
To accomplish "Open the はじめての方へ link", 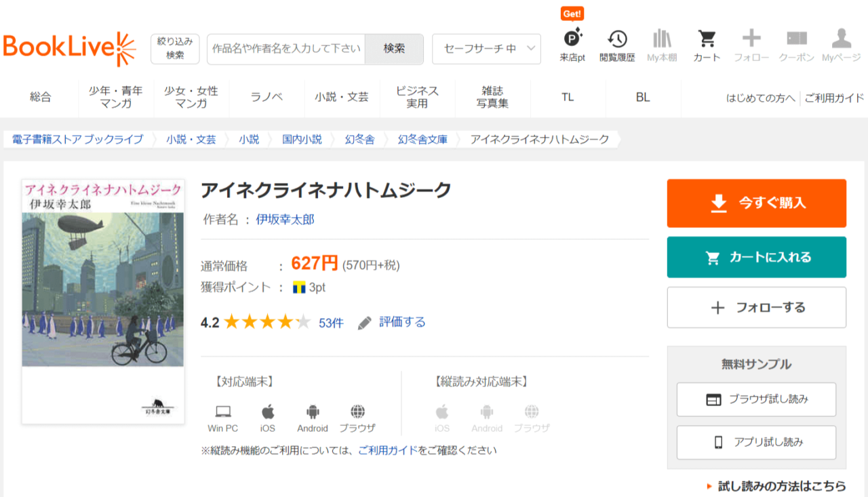I will click(x=761, y=98).
